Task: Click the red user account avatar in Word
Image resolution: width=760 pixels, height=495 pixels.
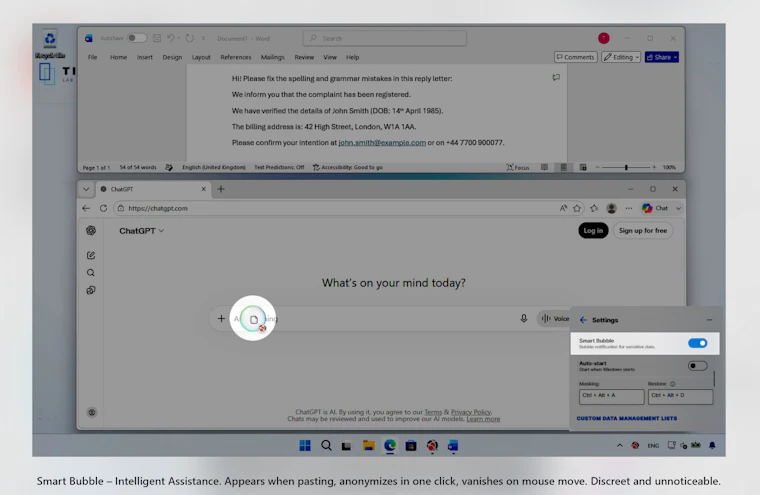Action: pyautogui.click(x=603, y=38)
